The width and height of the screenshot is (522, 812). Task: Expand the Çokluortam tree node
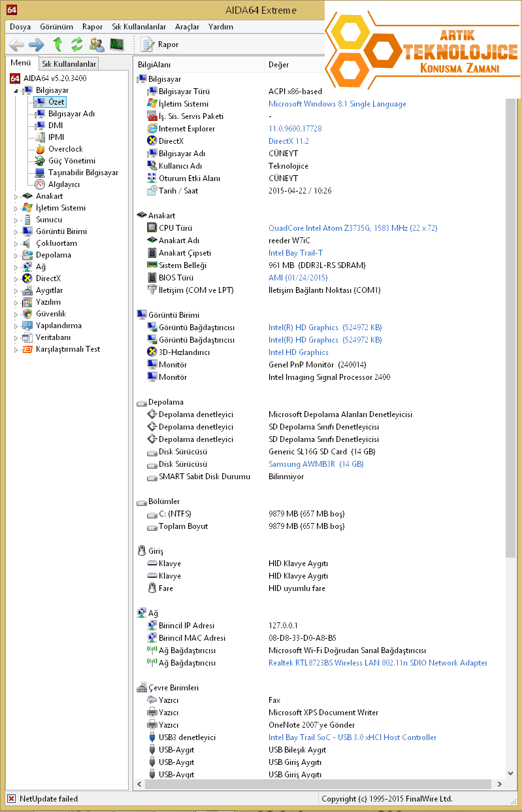click(16, 243)
